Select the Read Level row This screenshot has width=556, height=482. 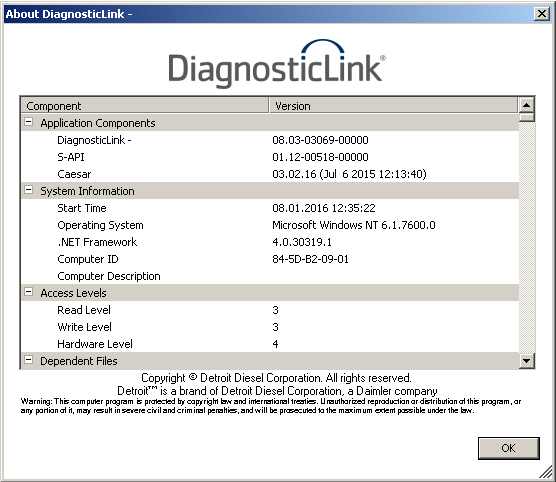(x=270, y=310)
